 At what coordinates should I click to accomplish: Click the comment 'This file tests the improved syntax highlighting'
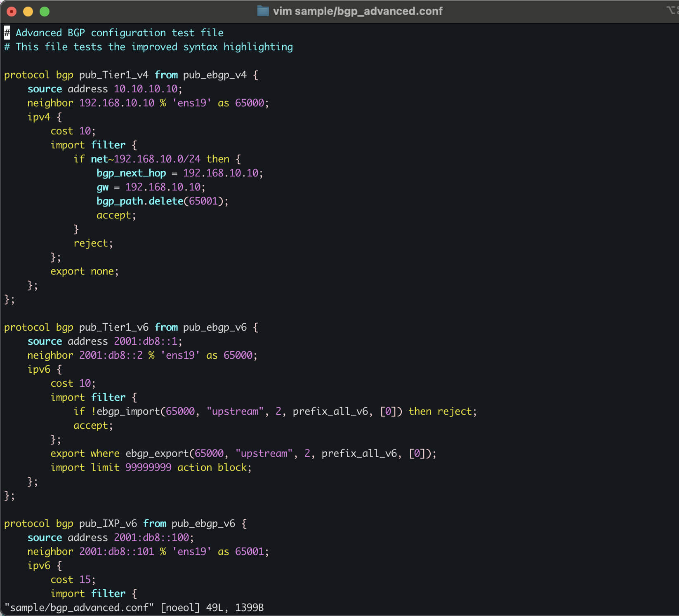154,47
